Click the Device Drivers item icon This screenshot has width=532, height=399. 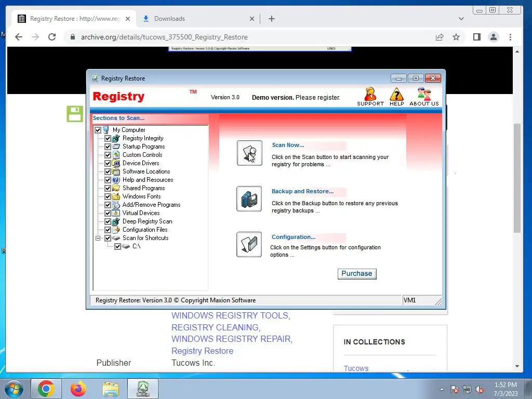116,163
